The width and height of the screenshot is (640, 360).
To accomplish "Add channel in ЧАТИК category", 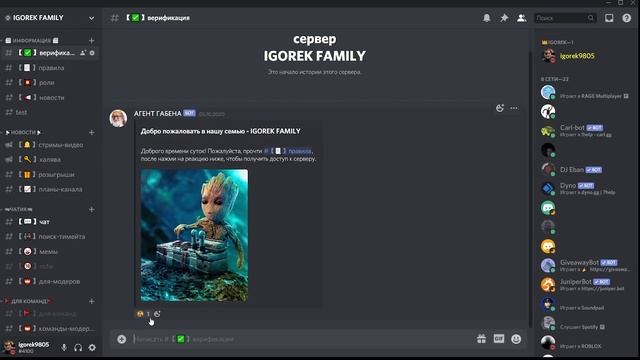I will [x=91, y=209].
